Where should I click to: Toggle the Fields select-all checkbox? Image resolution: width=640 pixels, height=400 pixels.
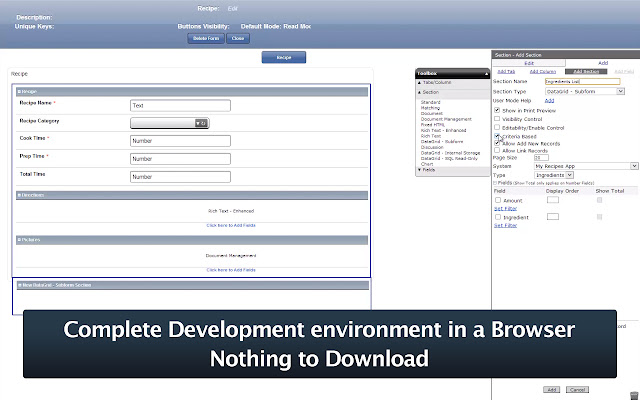pyautogui.click(x=495, y=183)
